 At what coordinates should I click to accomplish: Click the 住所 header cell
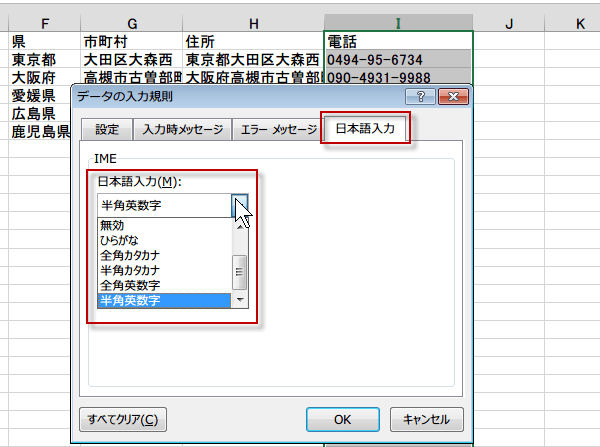pos(253,41)
